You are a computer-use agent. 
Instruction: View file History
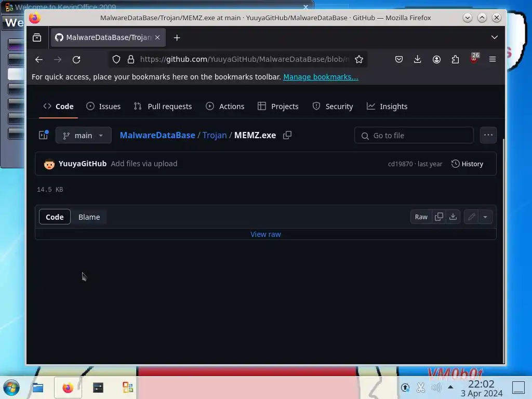click(x=467, y=164)
